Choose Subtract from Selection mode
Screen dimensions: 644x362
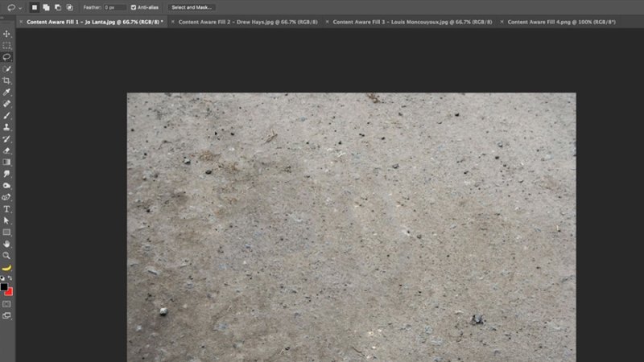(58, 7)
